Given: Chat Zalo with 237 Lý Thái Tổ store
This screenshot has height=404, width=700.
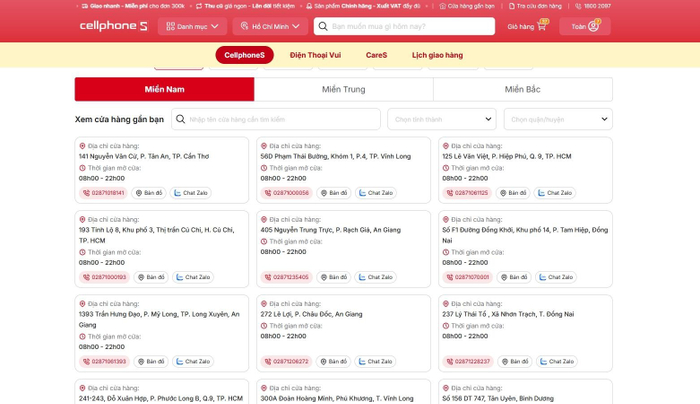Looking at the screenshot, I should pos(557,362).
